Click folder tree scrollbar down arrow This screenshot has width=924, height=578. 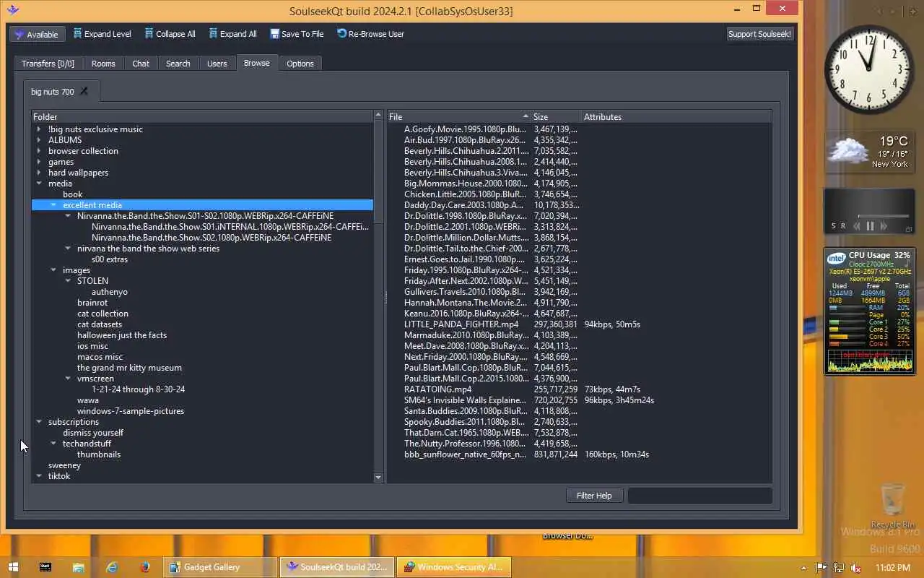click(x=378, y=478)
